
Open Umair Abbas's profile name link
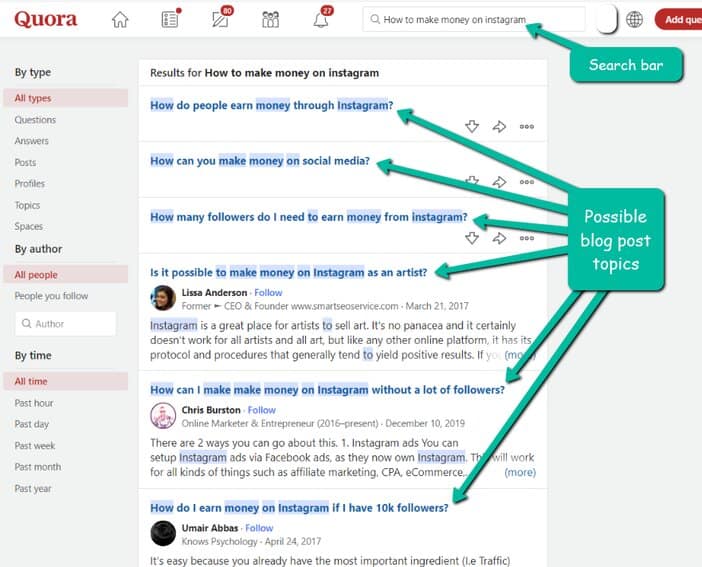point(210,528)
